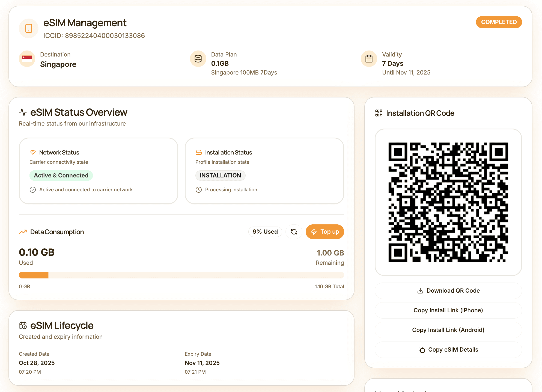This screenshot has width=542, height=392.
Task: Click the eSIM device icon beside title
Action: pyautogui.click(x=28, y=28)
